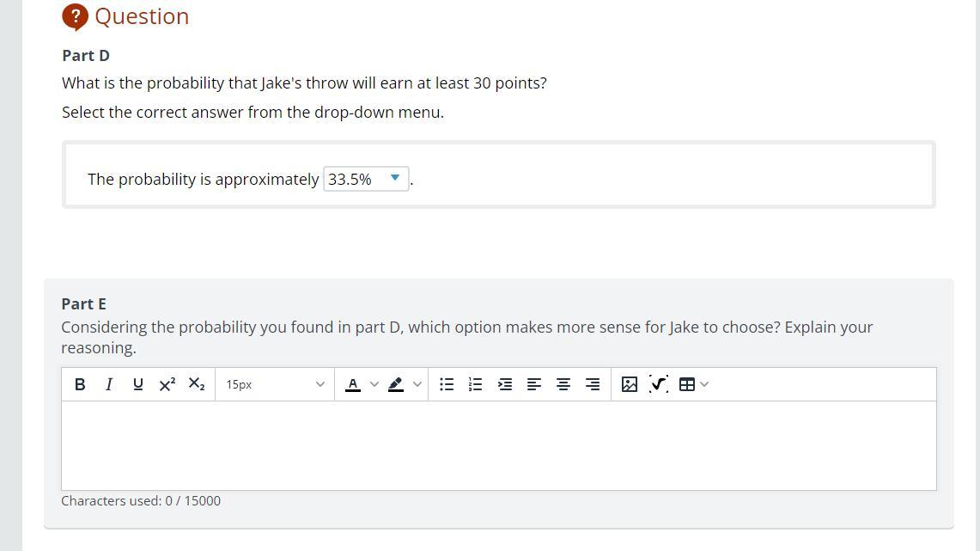Image resolution: width=980 pixels, height=551 pixels.
Task: Align text to the left
Action: [x=534, y=384]
